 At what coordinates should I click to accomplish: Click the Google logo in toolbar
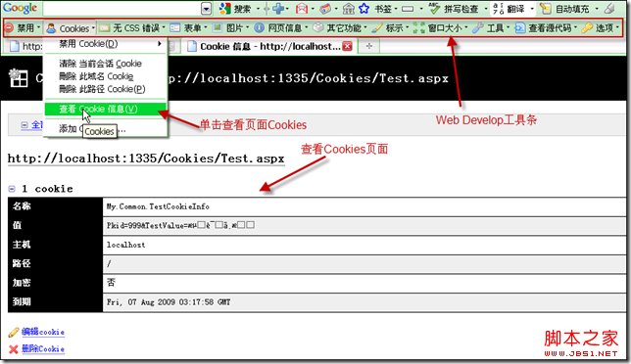coord(20,8)
